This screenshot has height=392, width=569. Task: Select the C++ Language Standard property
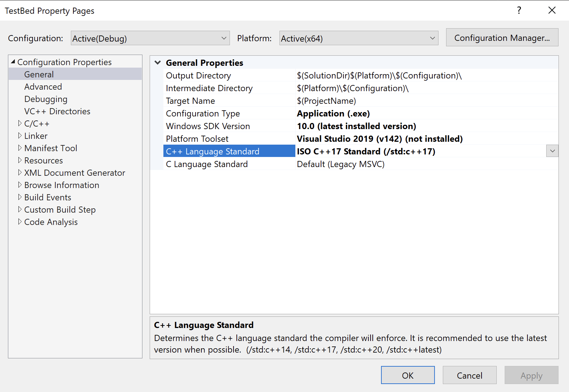[229, 151]
